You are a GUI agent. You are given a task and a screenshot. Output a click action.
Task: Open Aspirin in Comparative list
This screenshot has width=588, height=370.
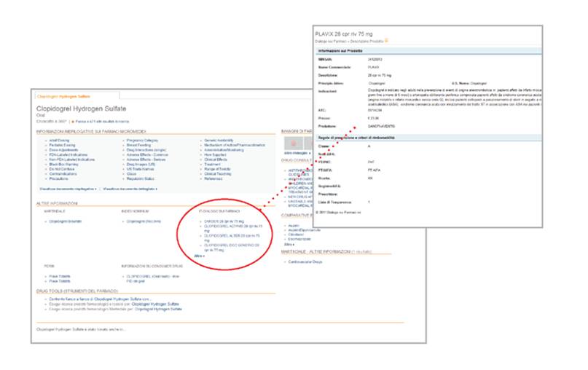tap(294, 226)
